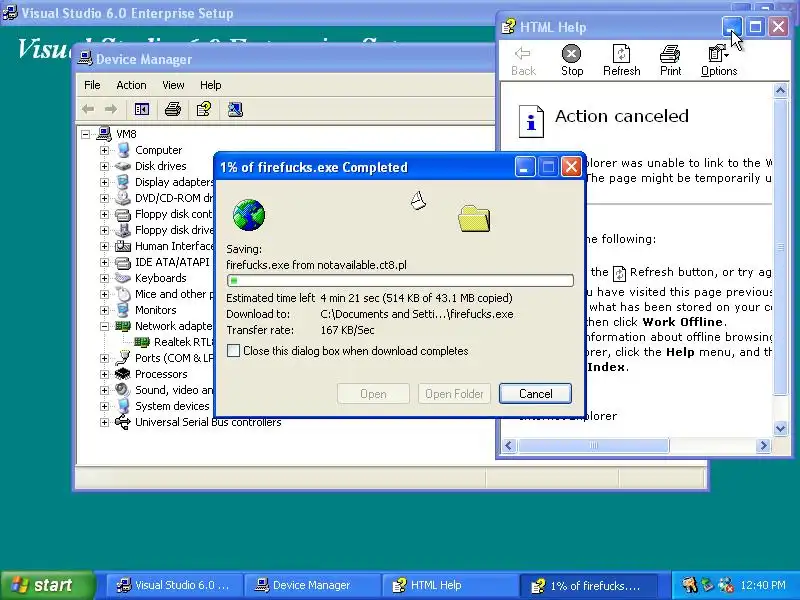
Task: Select the Monitors device icon
Action: pos(122,310)
